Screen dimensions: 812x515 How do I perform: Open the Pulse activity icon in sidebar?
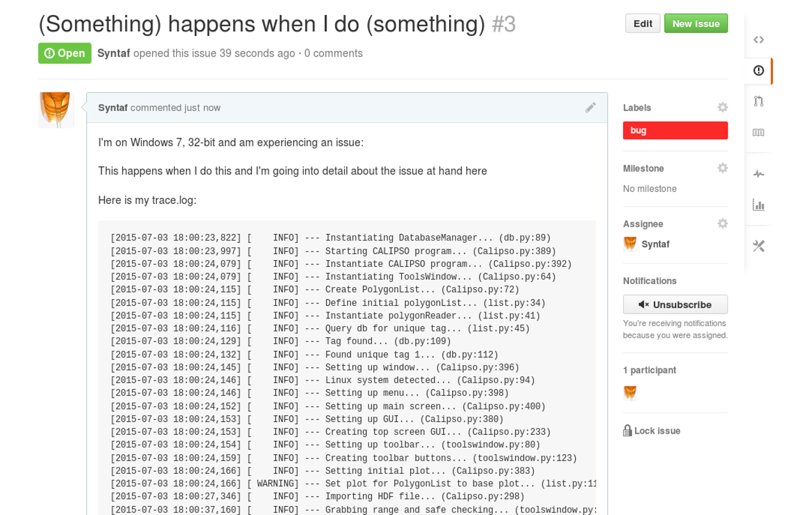click(758, 174)
